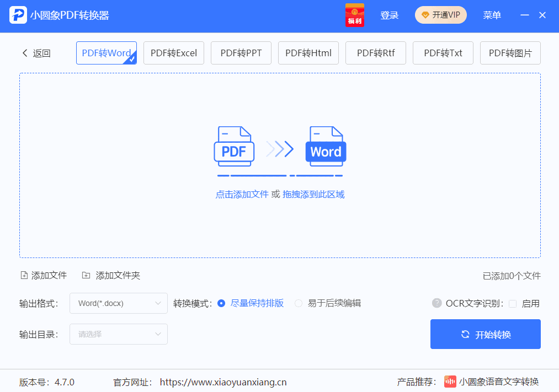Click the 小圆象 PDF converter logo icon
Viewport: 559px width, 392px height.
(x=18, y=15)
